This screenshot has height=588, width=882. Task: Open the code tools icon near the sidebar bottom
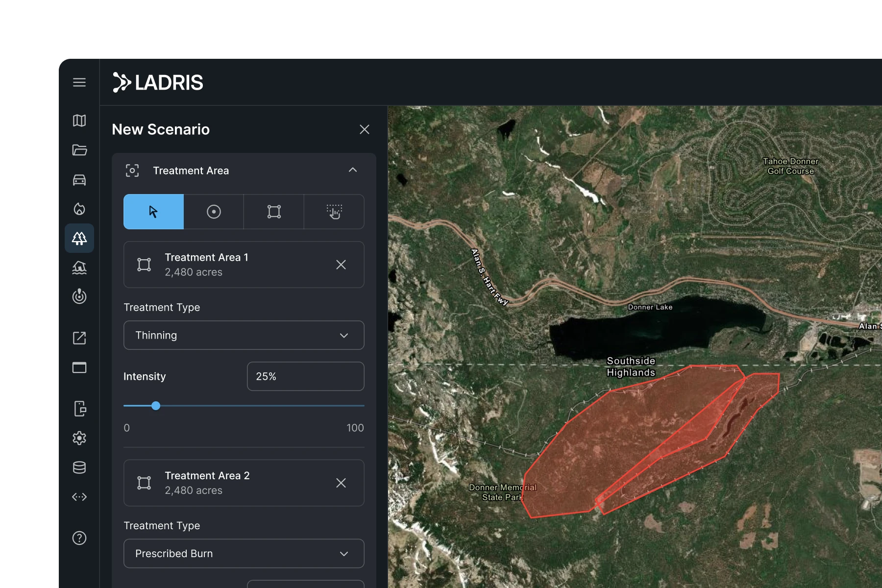pyautogui.click(x=79, y=497)
